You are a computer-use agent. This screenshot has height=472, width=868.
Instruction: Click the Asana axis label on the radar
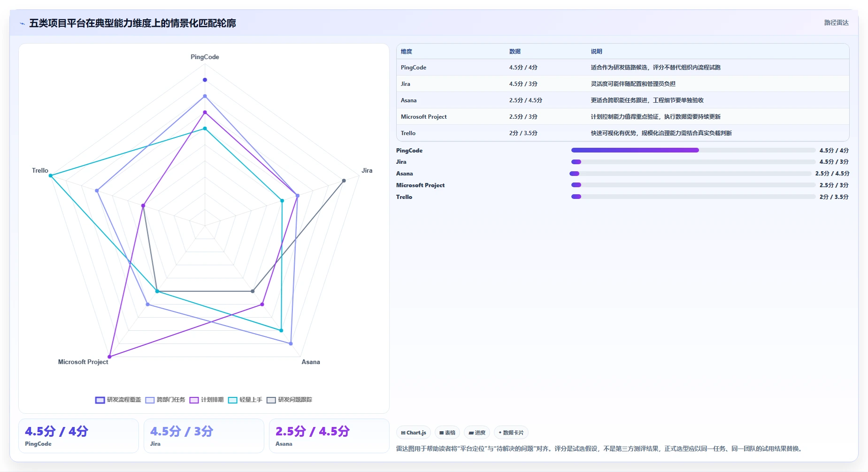311,362
